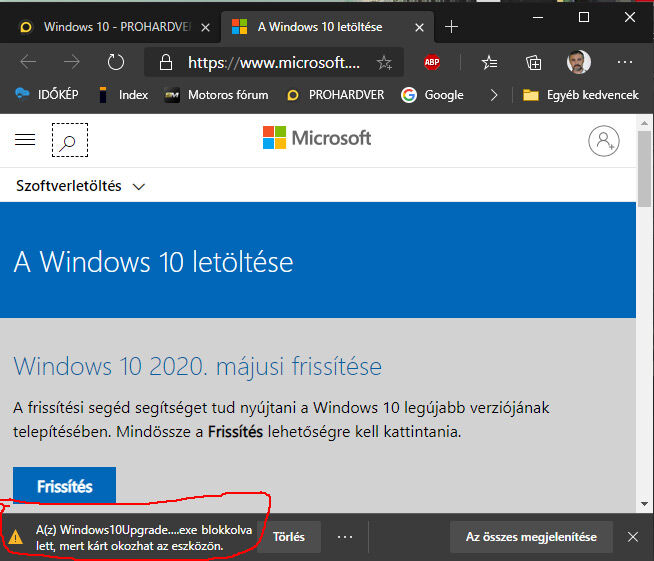The width and height of the screenshot is (654, 561).
Task: Show more bookmarks chevron
Action: tap(494, 95)
